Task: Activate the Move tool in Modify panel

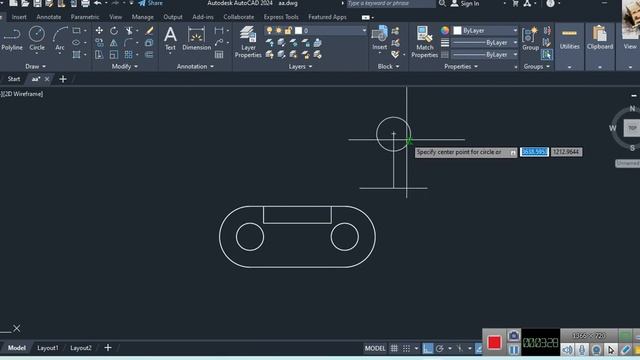Action: point(99,31)
